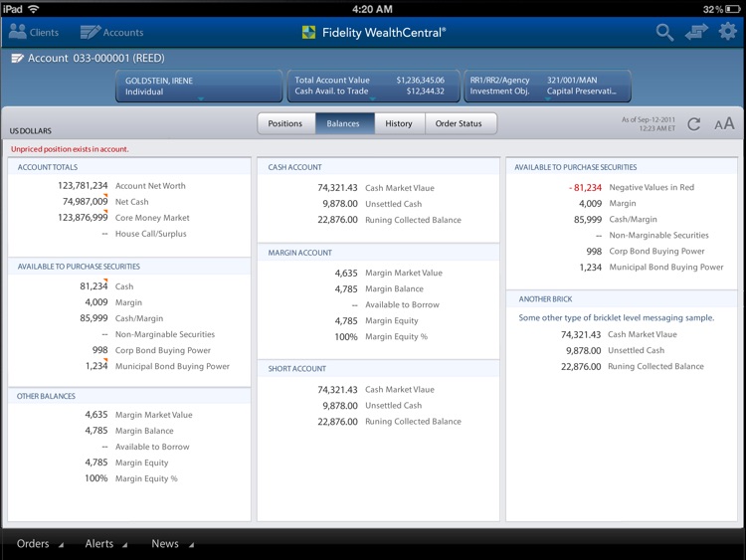
Task: Refresh balances with circular arrow icon
Action: (x=693, y=124)
